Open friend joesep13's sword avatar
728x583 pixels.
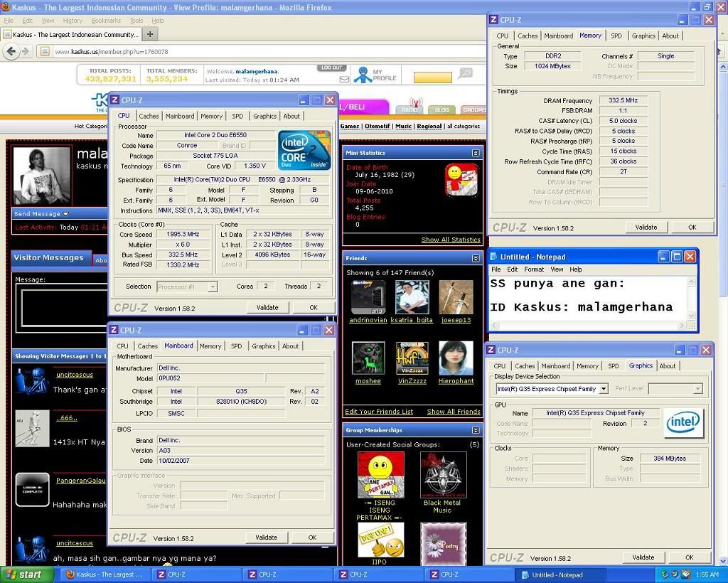[456, 297]
